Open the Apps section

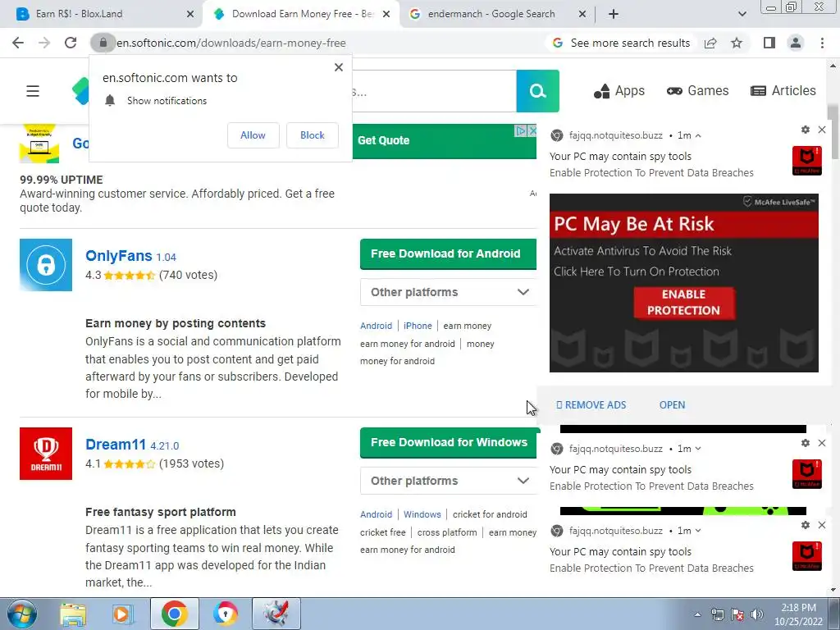(619, 91)
